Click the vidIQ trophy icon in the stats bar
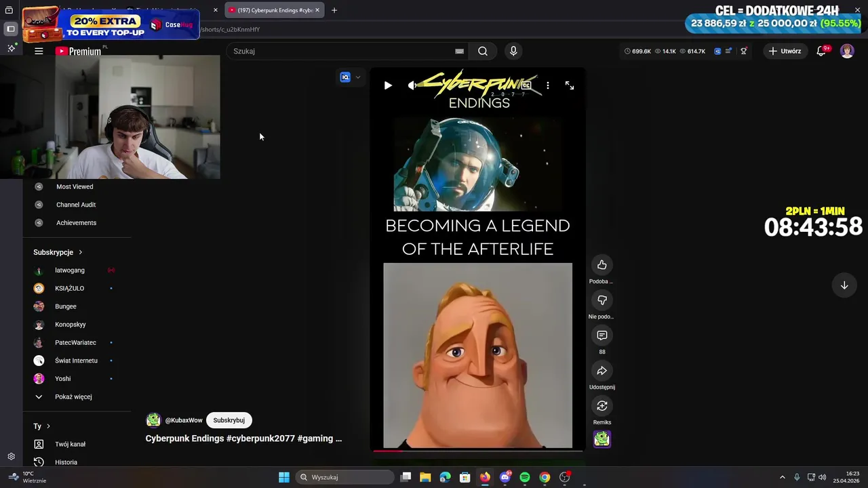 coord(744,51)
